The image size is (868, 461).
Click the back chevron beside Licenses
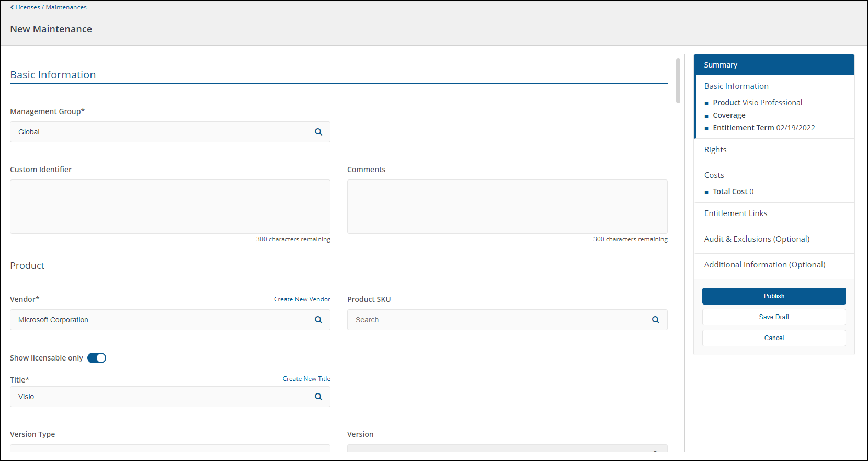(x=12, y=7)
